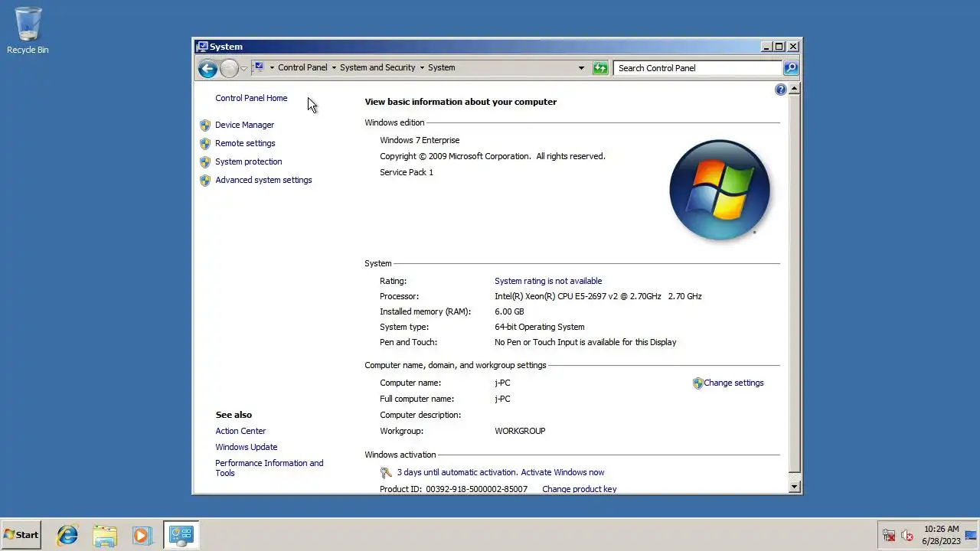Expand dropdown arrow after System and Security
The height and width of the screenshot is (551, 980).
422,67
